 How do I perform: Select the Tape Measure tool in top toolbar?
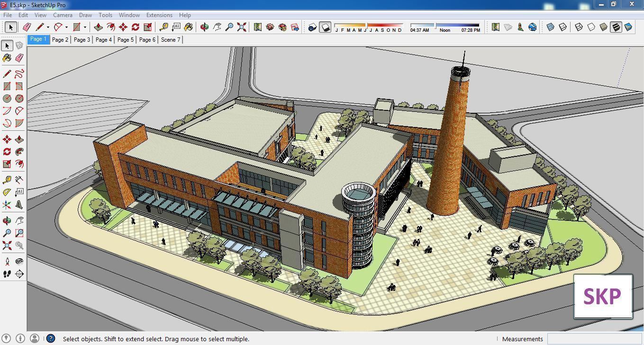(x=164, y=27)
